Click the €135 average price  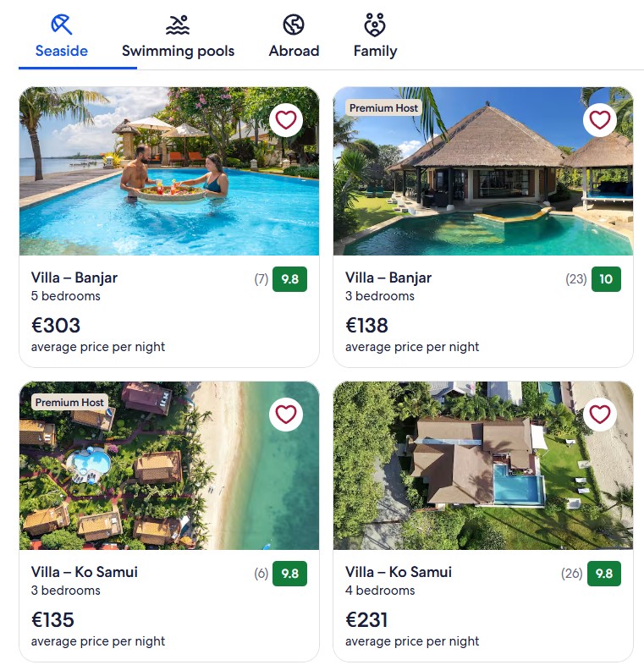[52, 620]
